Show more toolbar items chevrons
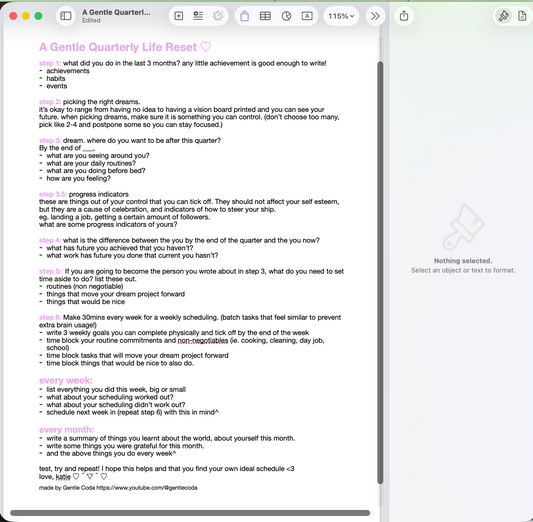 tap(375, 16)
